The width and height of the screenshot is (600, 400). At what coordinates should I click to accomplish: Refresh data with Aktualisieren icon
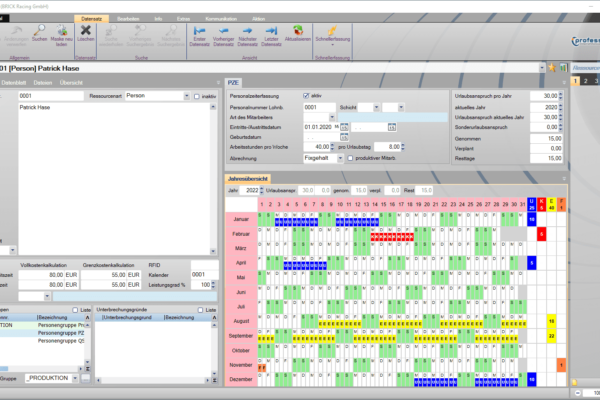coord(297,34)
